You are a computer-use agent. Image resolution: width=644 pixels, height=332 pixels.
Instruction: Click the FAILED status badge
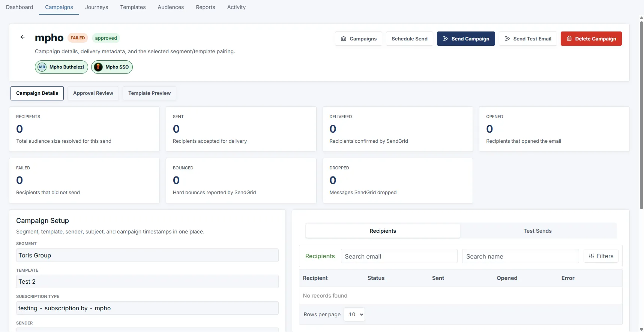coord(78,38)
